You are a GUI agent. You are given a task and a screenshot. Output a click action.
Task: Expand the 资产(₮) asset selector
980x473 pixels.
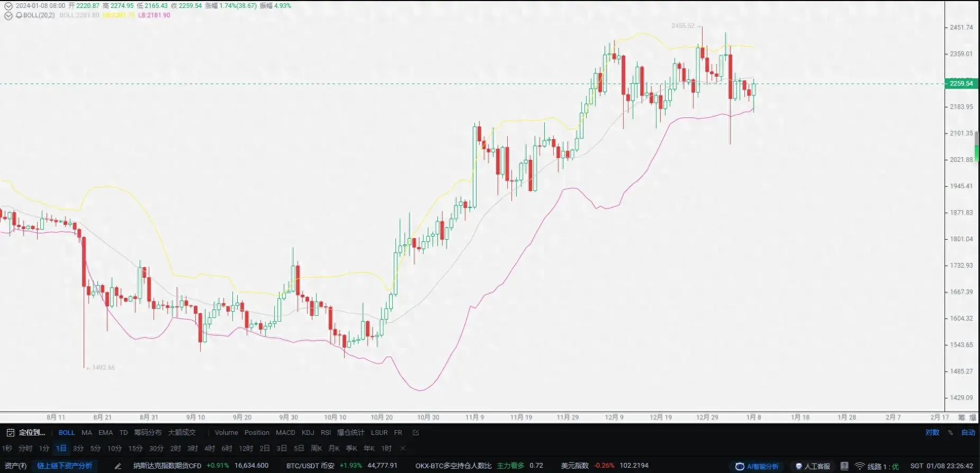(x=15, y=466)
